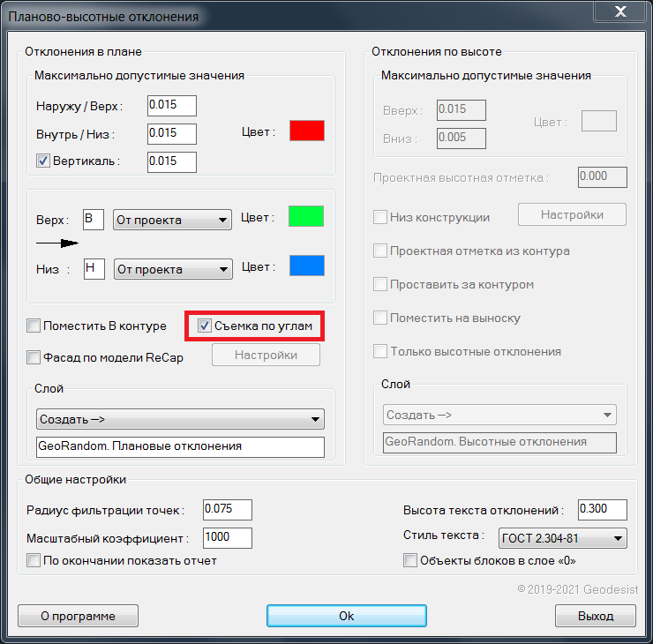Enable Поместить В контуре option
Image resolution: width=653 pixels, height=644 pixels.
(x=34, y=326)
